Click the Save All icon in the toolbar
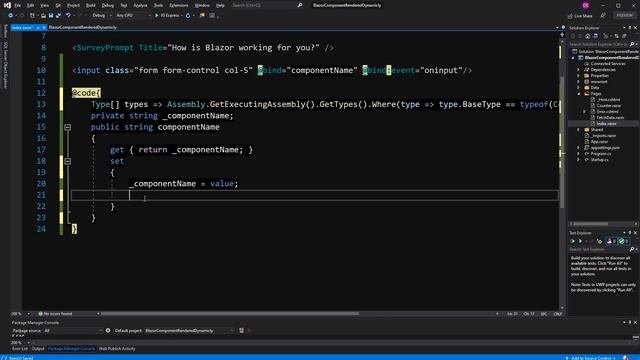 (58, 16)
